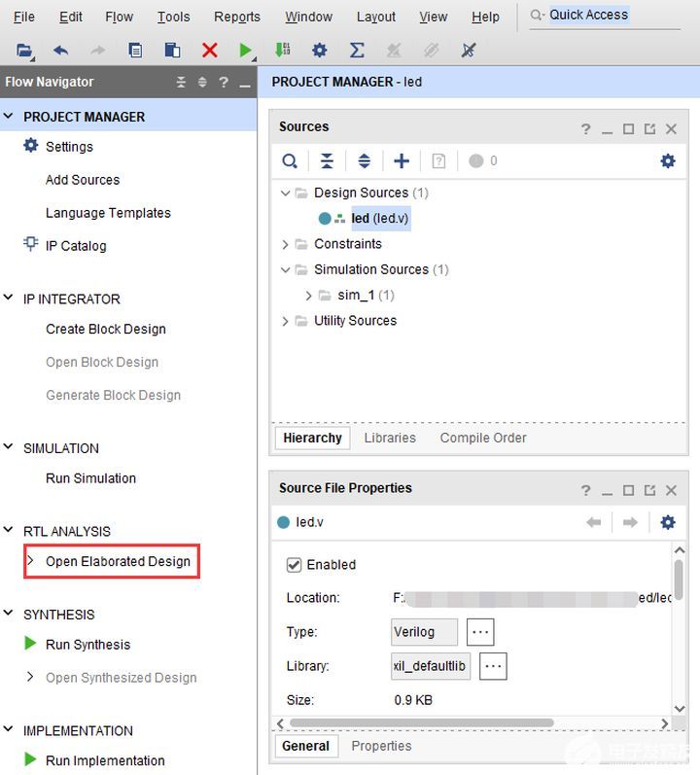
Task: Click the red X delete icon
Action: coord(209,51)
